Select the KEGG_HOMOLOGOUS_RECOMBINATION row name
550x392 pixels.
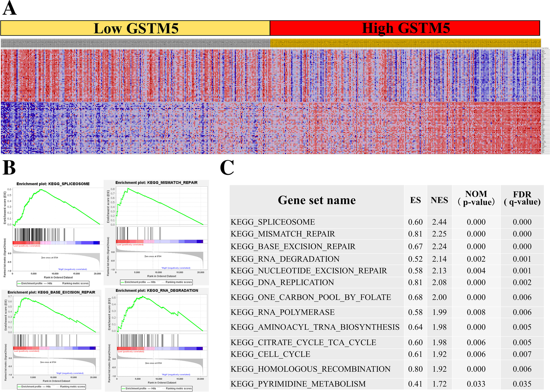point(310,369)
